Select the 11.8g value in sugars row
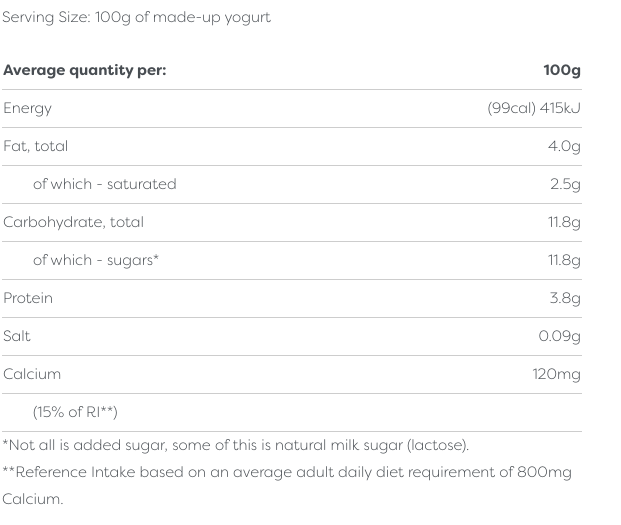This screenshot has width=621, height=525. [x=564, y=260]
